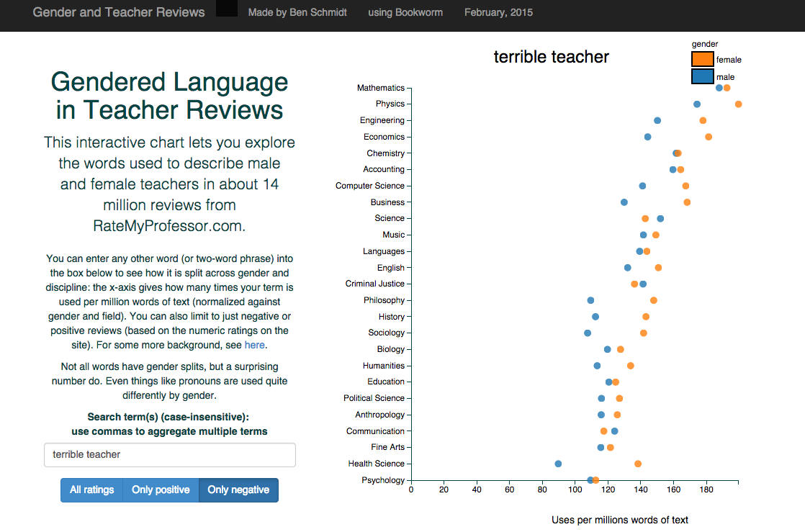805x532 pixels.
Task: Click the orange Health Science female dot
Action: point(637,464)
